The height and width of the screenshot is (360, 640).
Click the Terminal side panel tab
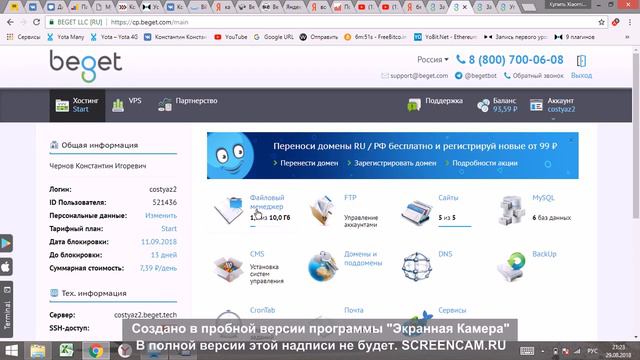point(7,310)
